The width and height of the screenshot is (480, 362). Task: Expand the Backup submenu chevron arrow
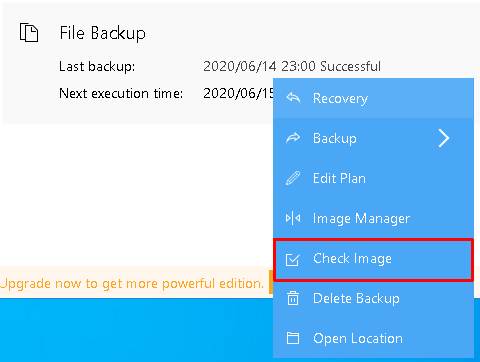point(444,138)
